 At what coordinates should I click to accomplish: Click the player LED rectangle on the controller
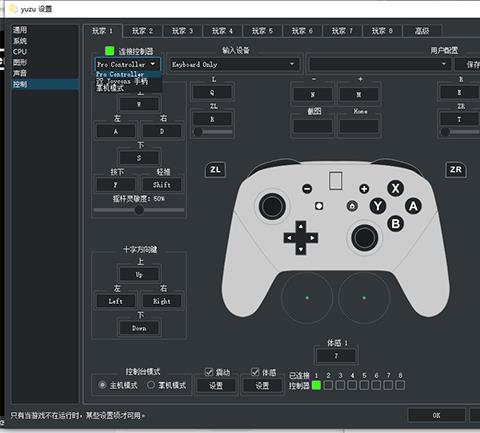[335, 181]
